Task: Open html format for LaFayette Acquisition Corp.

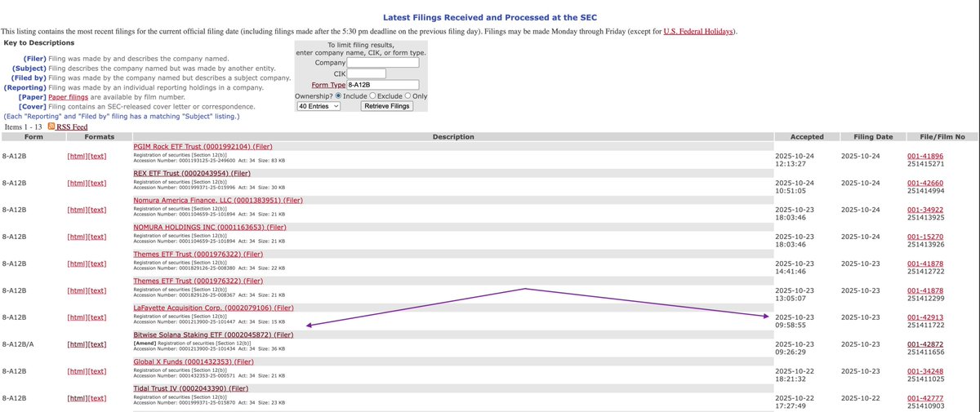Action: pyautogui.click(x=78, y=317)
